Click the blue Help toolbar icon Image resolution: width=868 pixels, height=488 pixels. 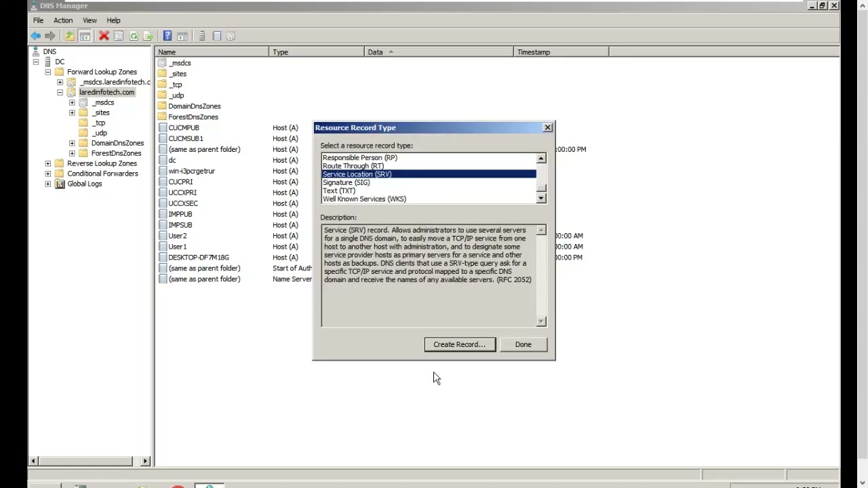pos(167,36)
